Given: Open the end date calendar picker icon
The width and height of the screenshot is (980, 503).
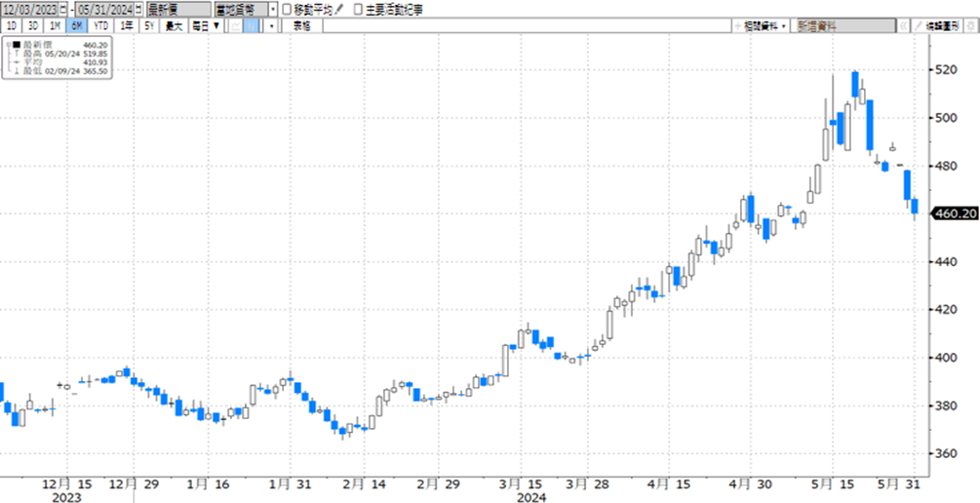Looking at the screenshot, I should tap(138, 10).
